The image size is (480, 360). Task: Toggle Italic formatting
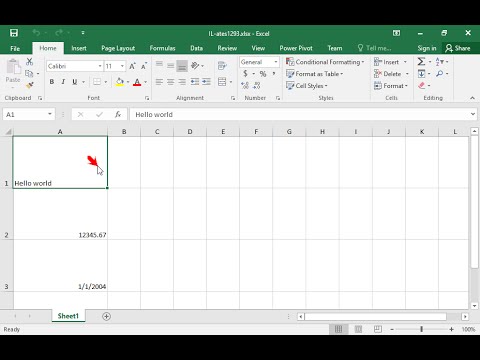pos(63,82)
